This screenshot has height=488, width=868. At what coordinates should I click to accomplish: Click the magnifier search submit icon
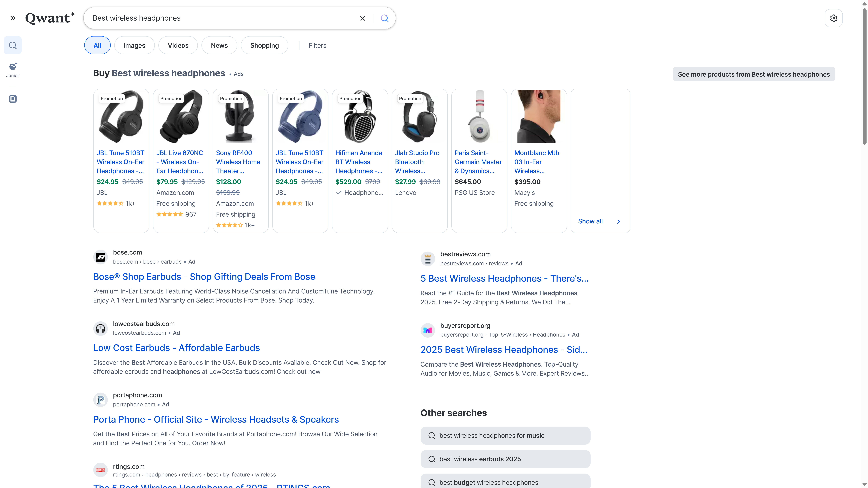(x=384, y=18)
